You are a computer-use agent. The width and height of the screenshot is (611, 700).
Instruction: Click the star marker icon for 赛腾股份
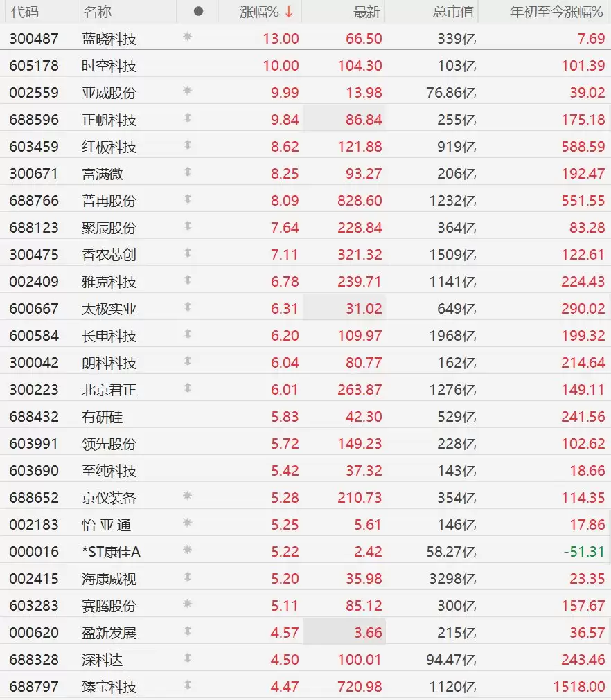coord(188,604)
